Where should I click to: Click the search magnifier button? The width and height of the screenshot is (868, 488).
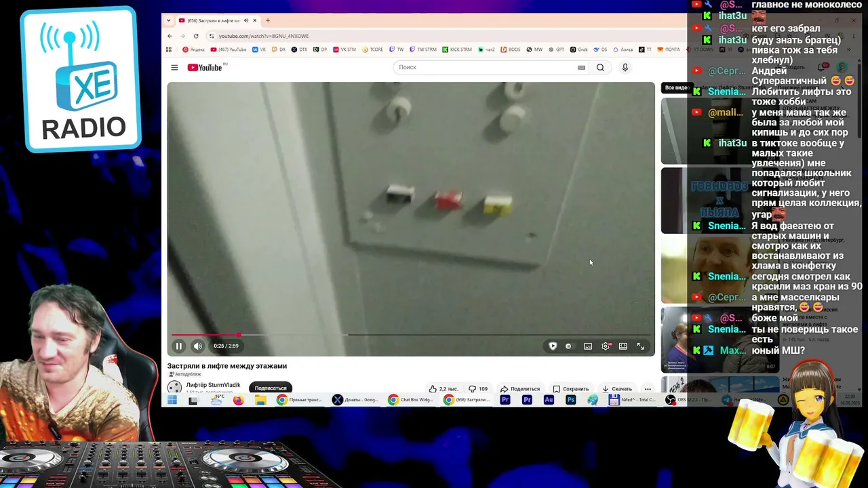point(600,67)
